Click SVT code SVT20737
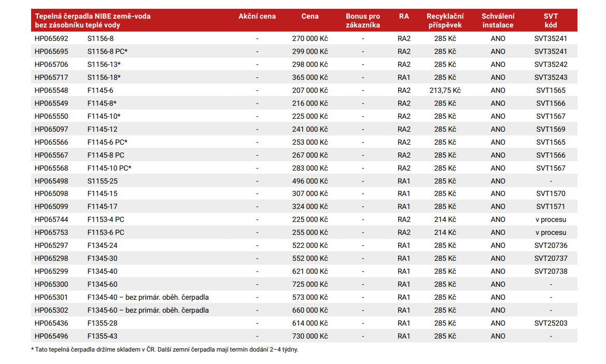The image size is (606, 364). (551, 259)
